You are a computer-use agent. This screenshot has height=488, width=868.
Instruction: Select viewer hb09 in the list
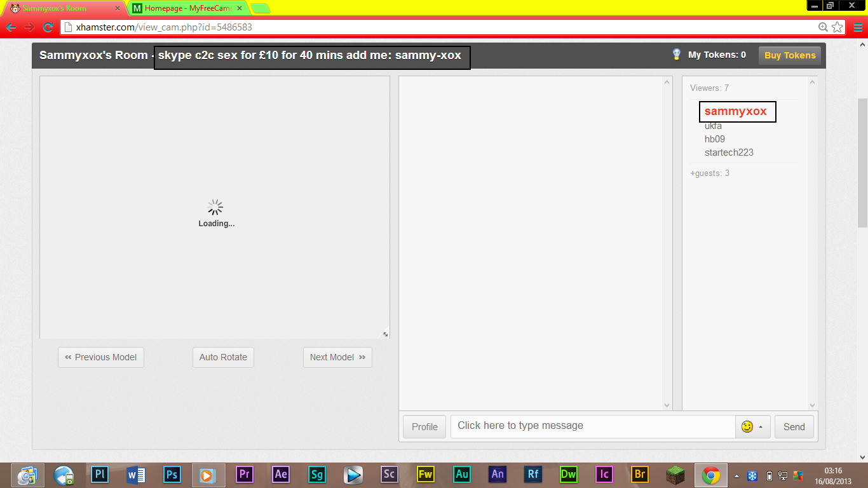(715, 139)
